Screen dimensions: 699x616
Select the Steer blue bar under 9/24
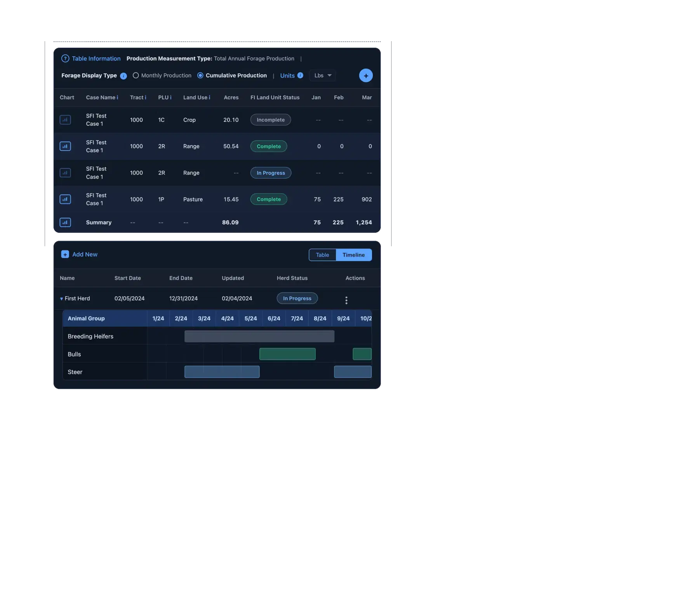353,372
